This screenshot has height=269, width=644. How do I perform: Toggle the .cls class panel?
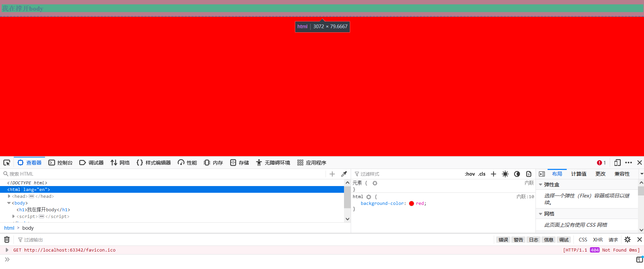(482, 174)
